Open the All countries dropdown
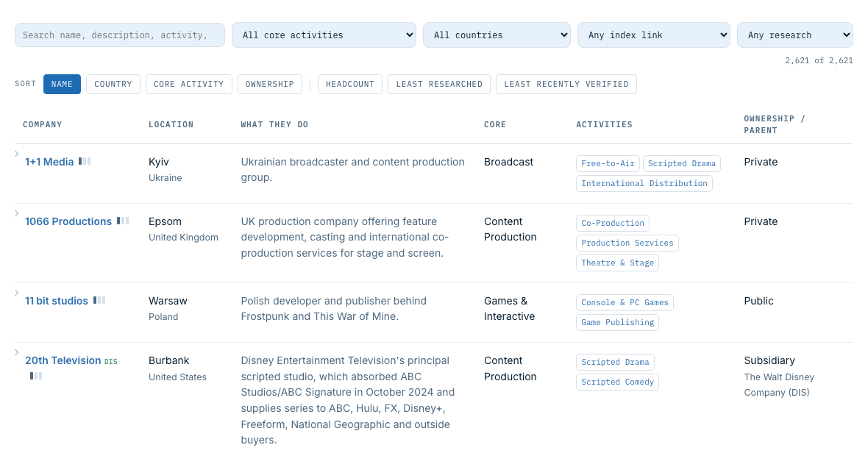Viewport: 868px width, 456px height. pyautogui.click(x=497, y=35)
